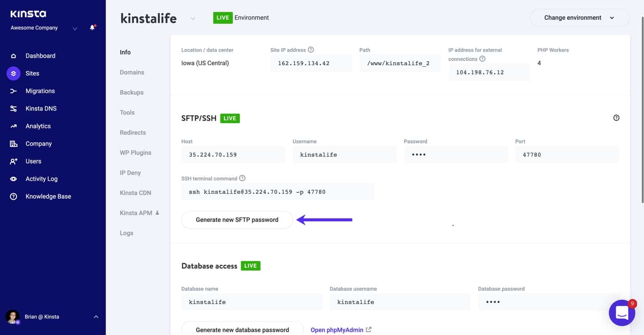Click the SFTP Host 35.224.70.159 field

pos(233,154)
